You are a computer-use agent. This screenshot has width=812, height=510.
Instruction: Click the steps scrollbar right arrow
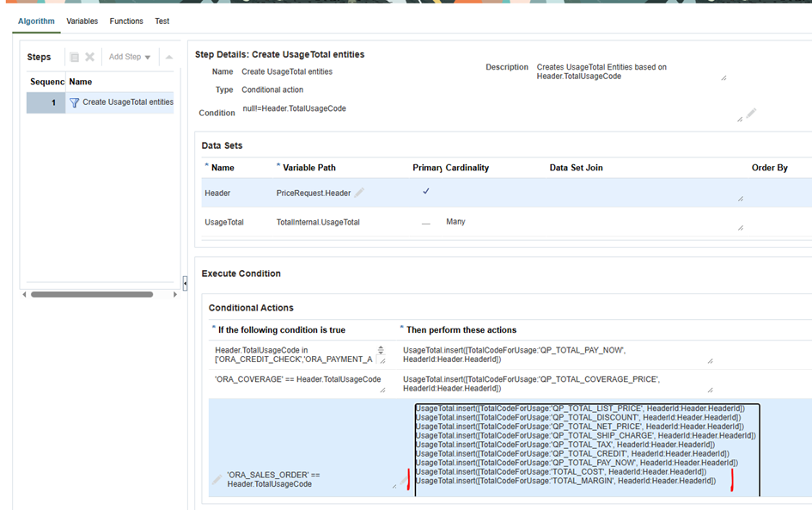[175, 294]
